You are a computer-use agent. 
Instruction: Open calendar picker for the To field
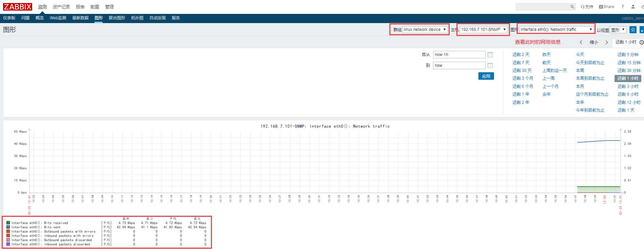(490, 65)
